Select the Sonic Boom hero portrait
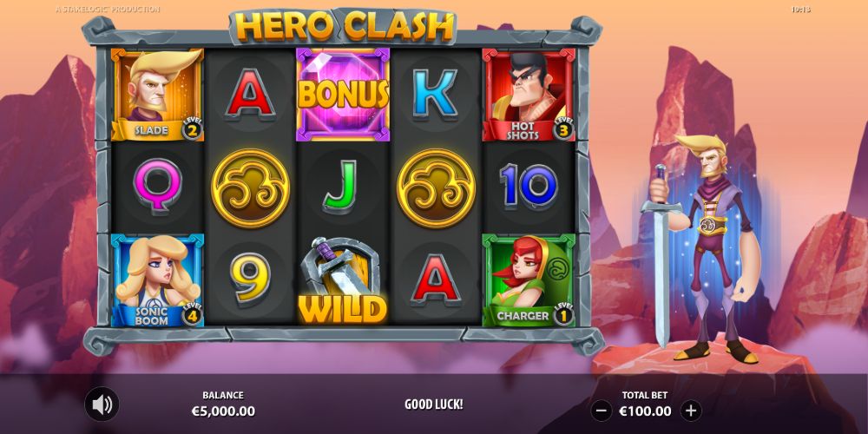This screenshot has width=868, height=434. click(157, 280)
